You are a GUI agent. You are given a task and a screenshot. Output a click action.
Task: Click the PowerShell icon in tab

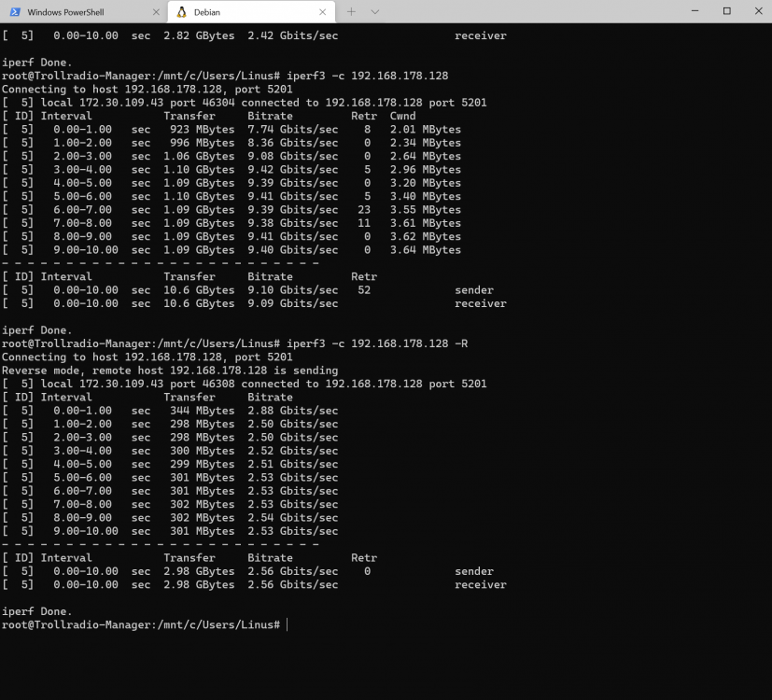coord(15,12)
